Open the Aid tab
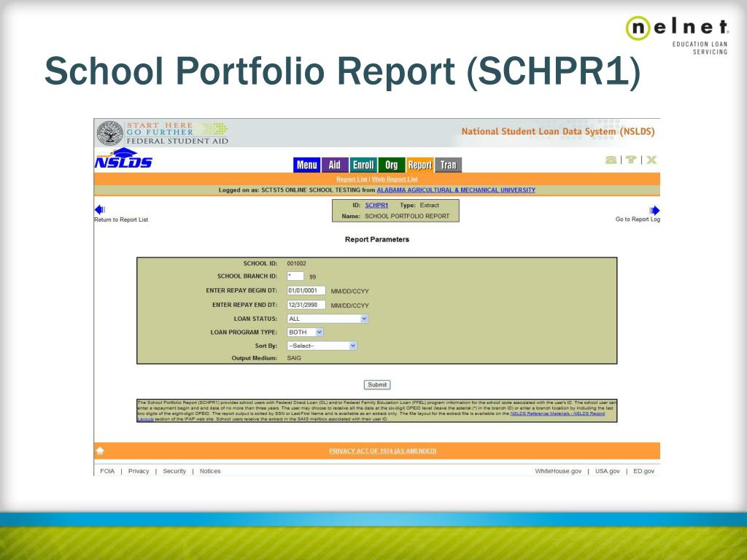This screenshot has width=747, height=560. (334, 165)
